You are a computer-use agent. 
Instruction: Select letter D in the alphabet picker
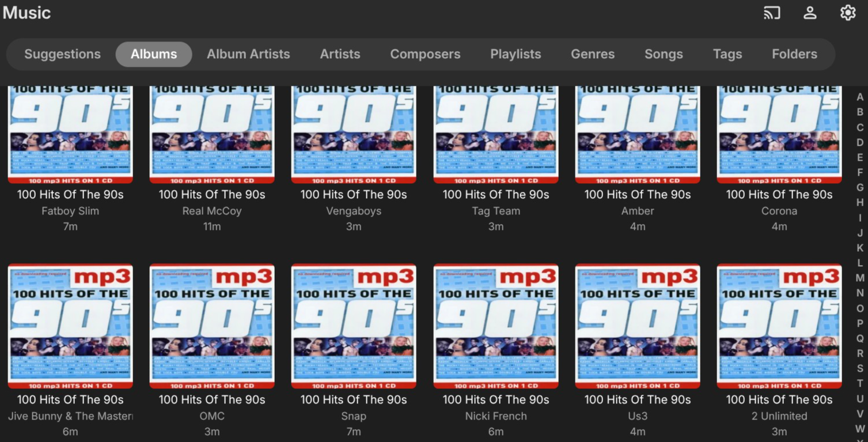[860, 142]
